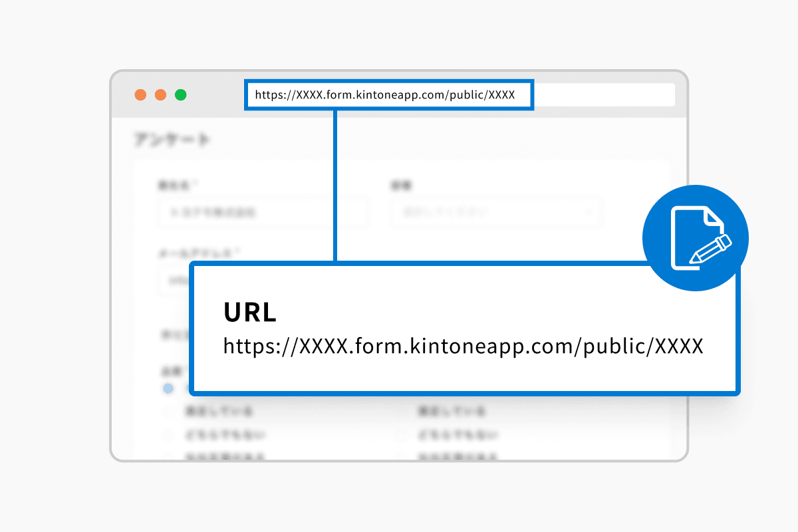798x532 pixels.
Task: Choose the どちらでもない radio in left column
Action: point(168,436)
